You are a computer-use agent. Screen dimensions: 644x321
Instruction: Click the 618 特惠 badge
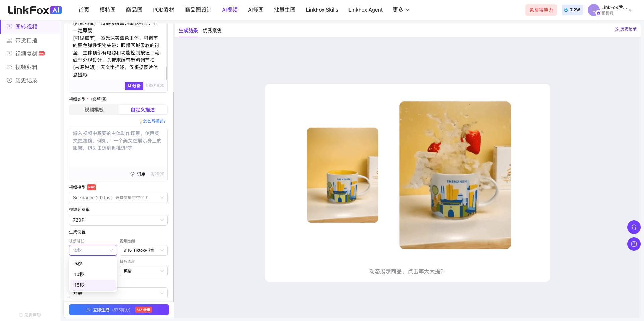point(143,310)
